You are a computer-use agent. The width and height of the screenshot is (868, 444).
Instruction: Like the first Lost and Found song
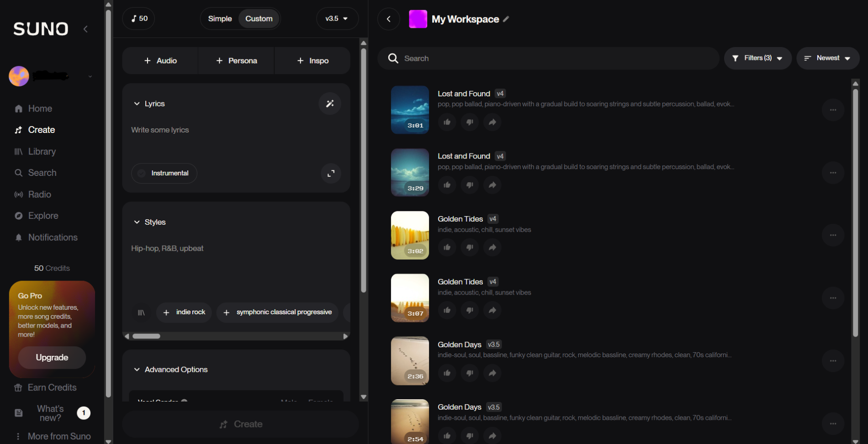tap(447, 122)
